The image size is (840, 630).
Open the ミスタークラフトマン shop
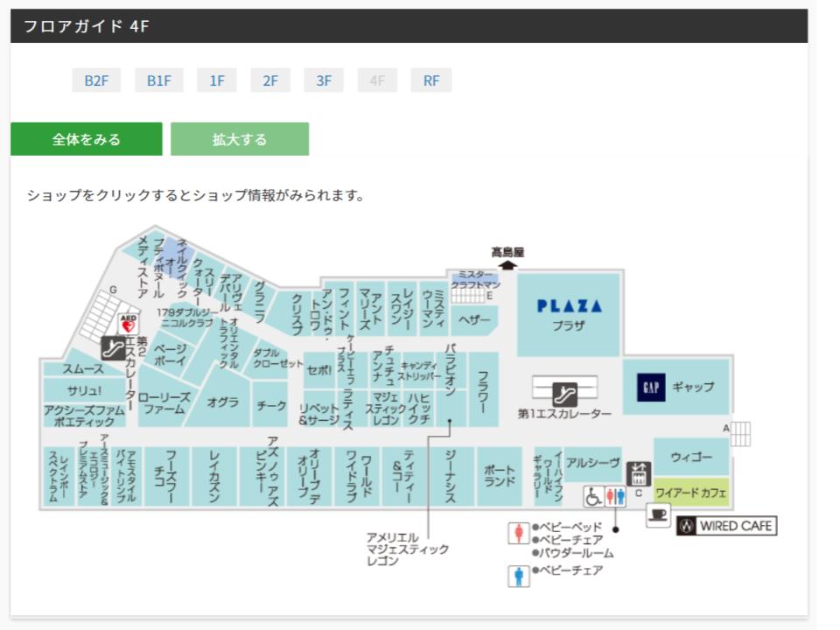pos(475,280)
